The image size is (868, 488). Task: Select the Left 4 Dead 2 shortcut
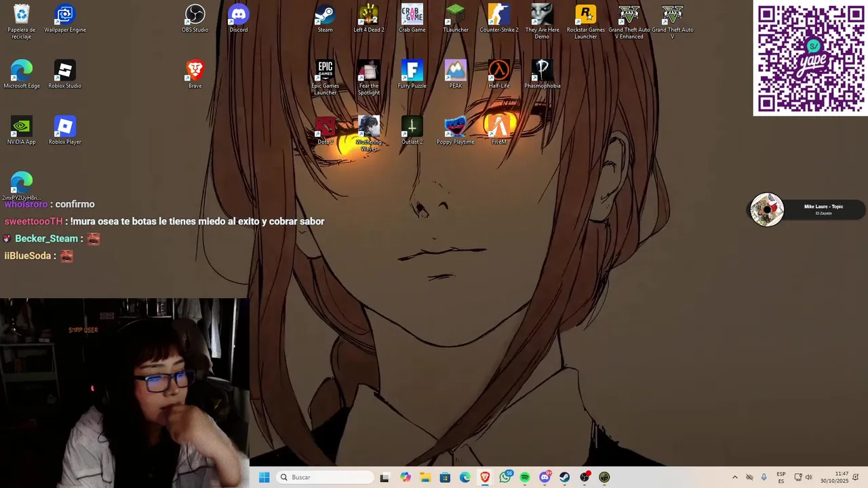point(369,19)
